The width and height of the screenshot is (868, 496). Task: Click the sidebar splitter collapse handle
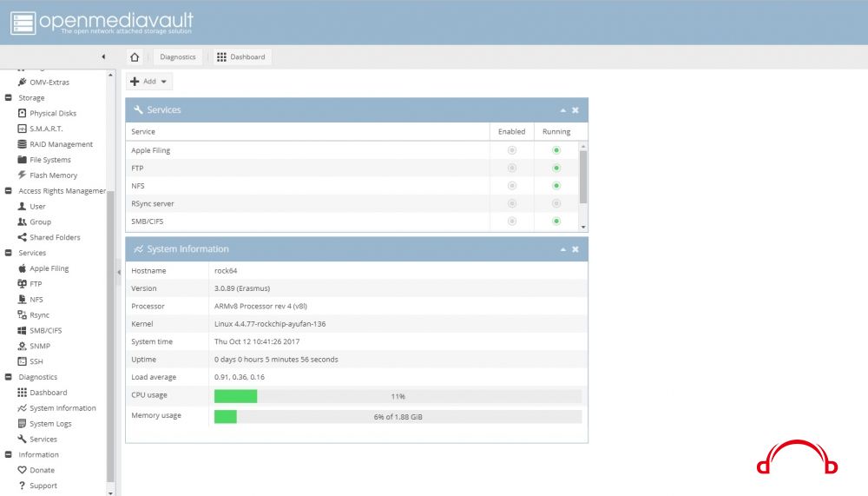(118, 272)
